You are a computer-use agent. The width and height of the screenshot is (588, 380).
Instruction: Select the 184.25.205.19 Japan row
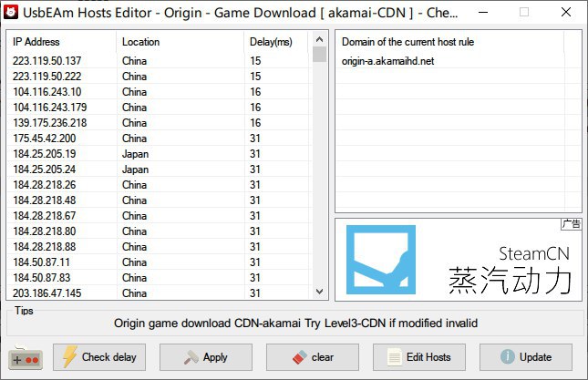45,153
